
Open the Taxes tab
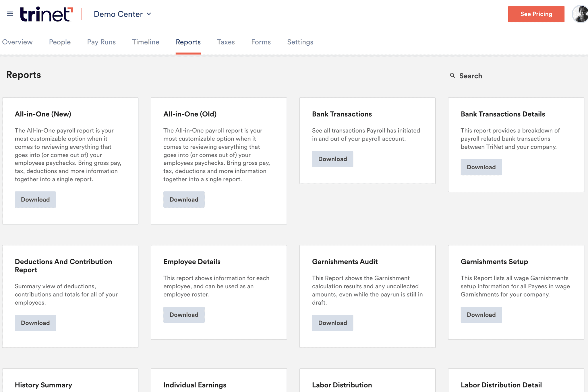point(226,42)
